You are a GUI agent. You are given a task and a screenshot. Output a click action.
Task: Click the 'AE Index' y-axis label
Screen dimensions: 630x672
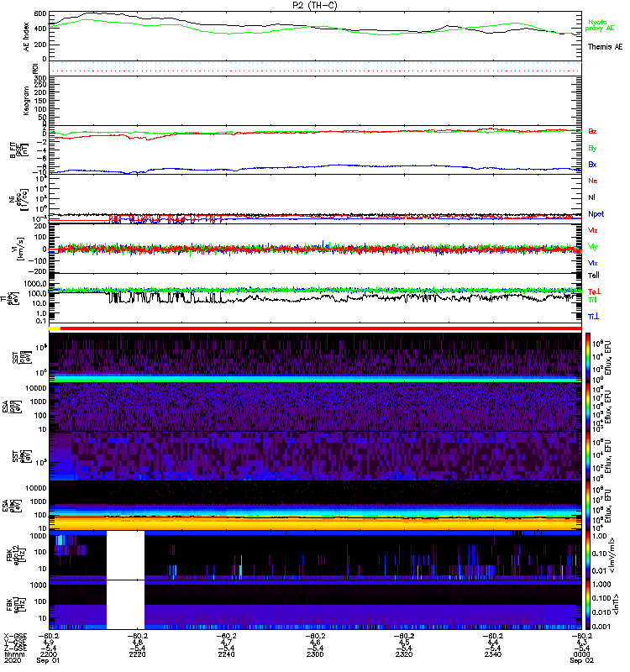(27, 37)
